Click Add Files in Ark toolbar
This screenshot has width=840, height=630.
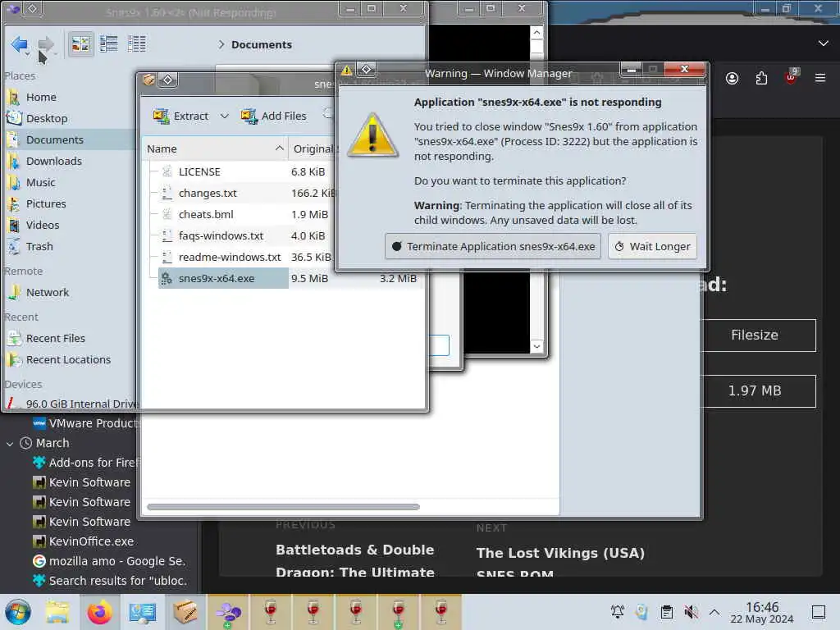pos(273,116)
